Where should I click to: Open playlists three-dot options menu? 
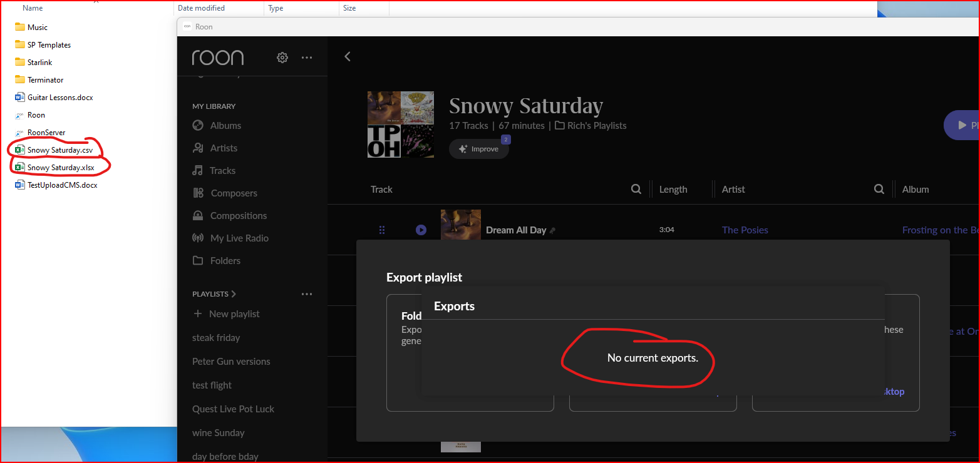click(306, 293)
